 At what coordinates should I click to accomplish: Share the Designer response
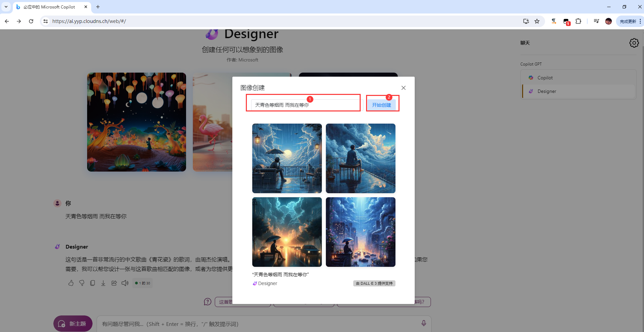[114, 283]
